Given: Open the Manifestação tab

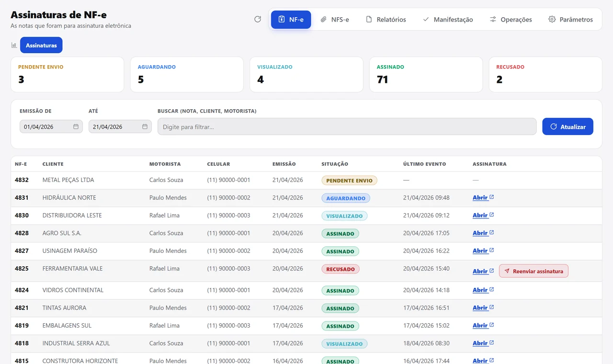Looking at the screenshot, I should [x=448, y=20].
